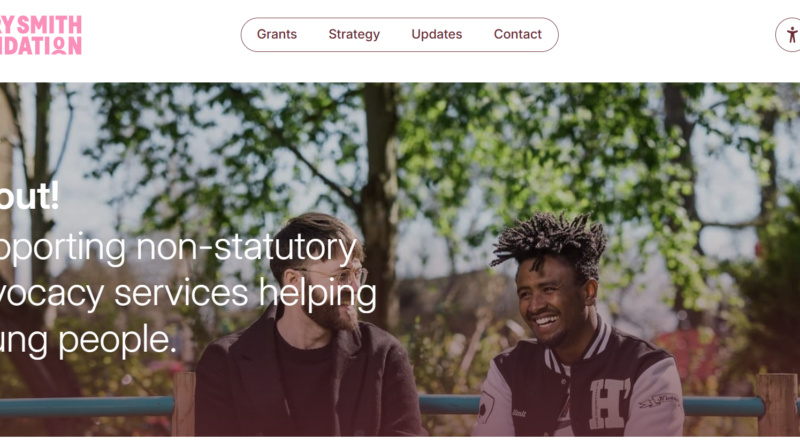Viewport: 800px width, 440px height.
Task: Go to the Strategy page
Action: (x=354, y=34)
